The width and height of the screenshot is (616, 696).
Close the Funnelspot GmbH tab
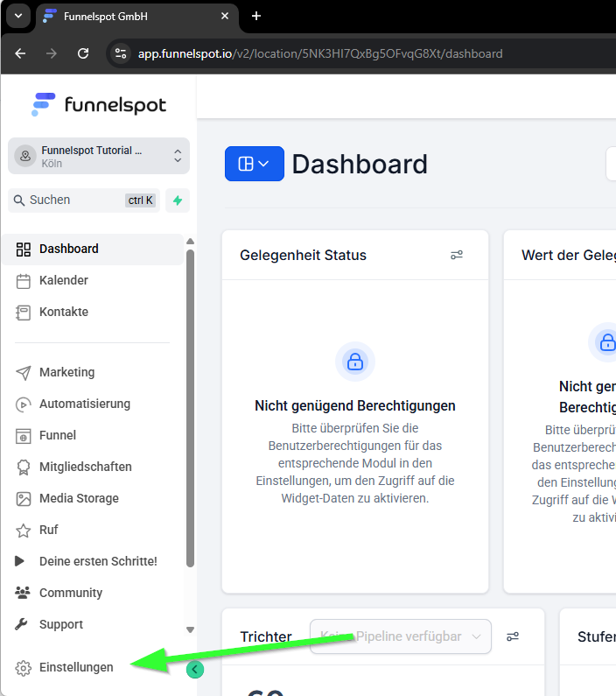point(225,16)
